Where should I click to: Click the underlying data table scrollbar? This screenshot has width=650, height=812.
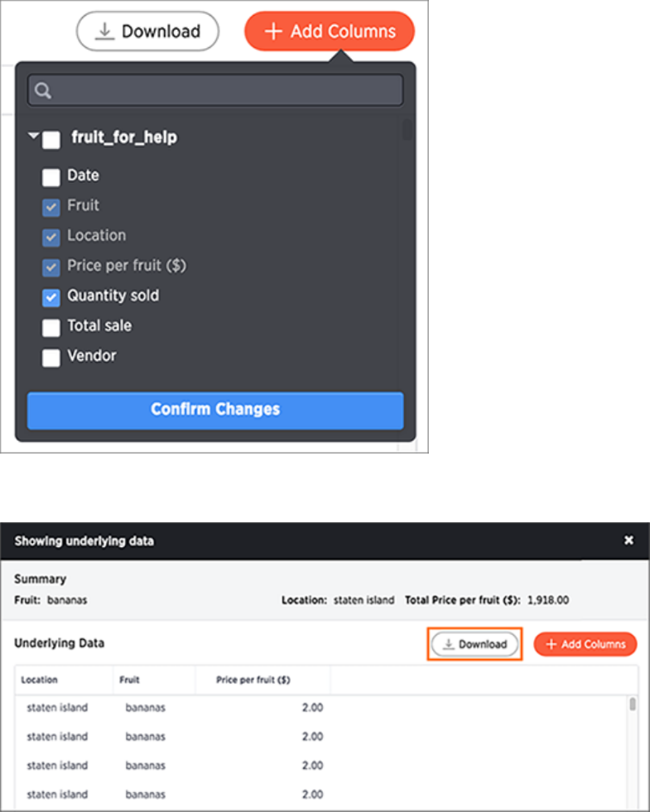[x=633, y=704]
